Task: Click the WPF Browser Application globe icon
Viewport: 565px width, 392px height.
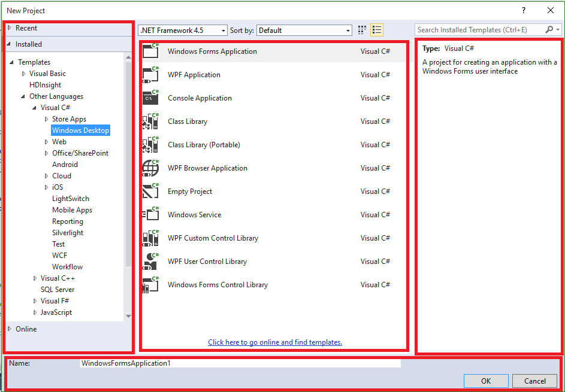Action: coord(150,168)
